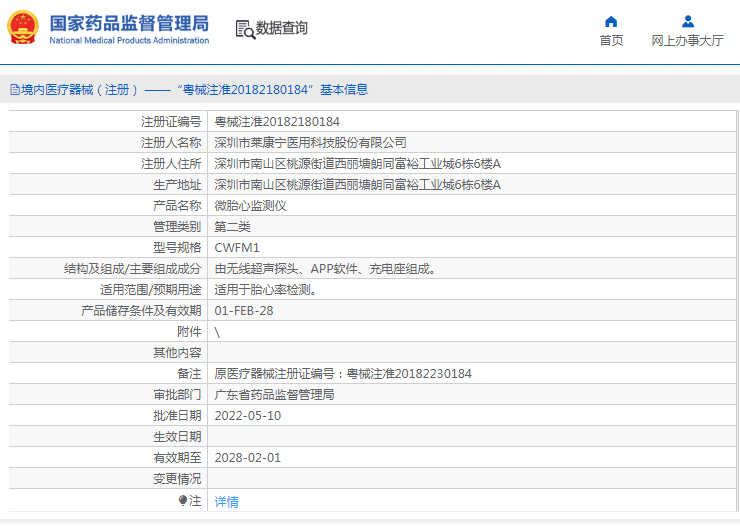Click the person icon above 网上办事大厅
Image resolution: width=740 pixels, height=532 pixels.
pos(687,21)
